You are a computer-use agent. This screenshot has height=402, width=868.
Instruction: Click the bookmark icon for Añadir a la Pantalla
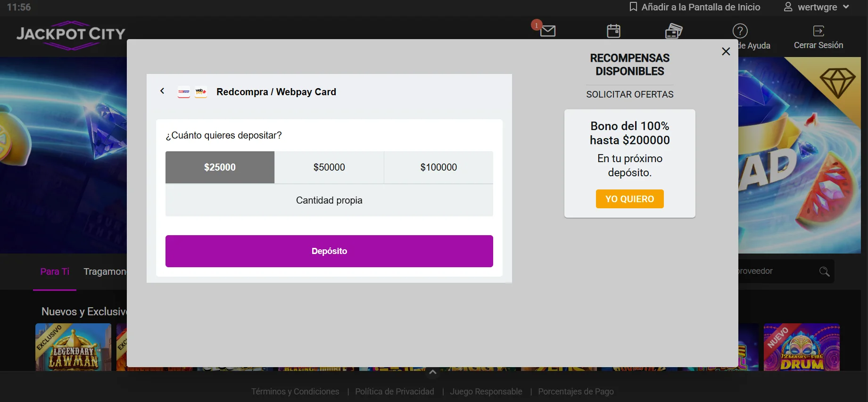point(633,7)
